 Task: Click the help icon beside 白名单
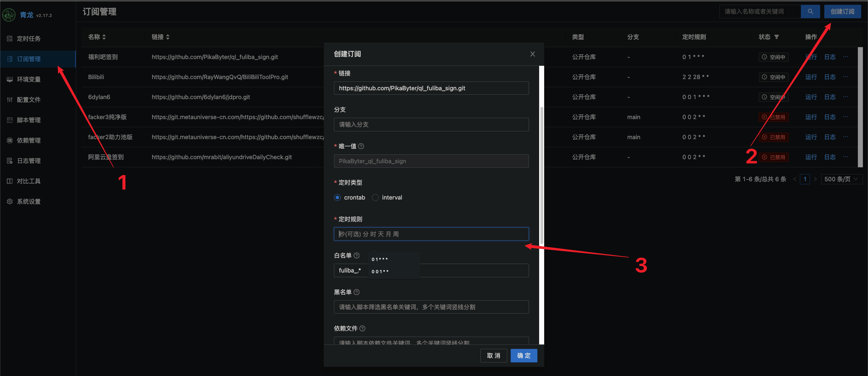pos(357,256)
